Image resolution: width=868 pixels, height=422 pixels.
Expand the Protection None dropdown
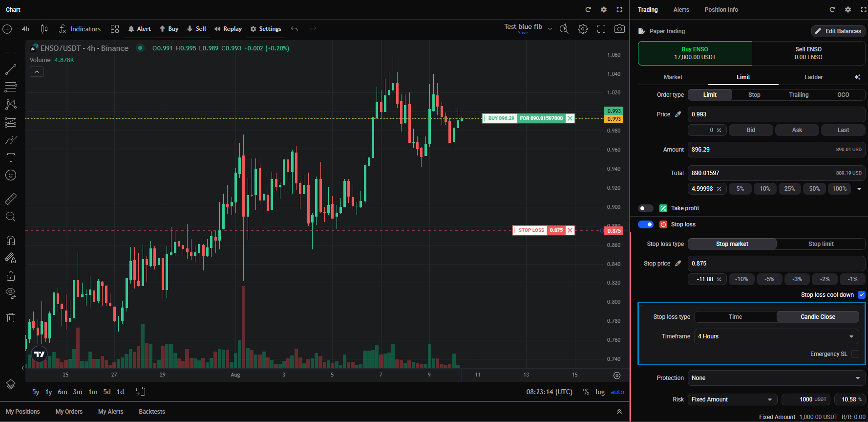[776, 378]
